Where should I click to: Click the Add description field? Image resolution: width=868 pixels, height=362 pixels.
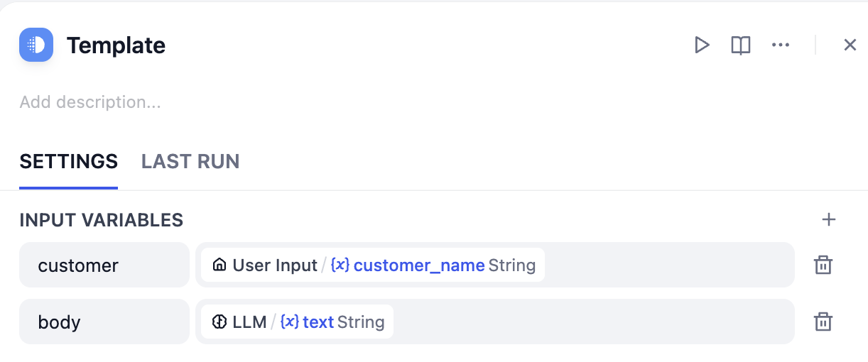(x=90, y=102)
